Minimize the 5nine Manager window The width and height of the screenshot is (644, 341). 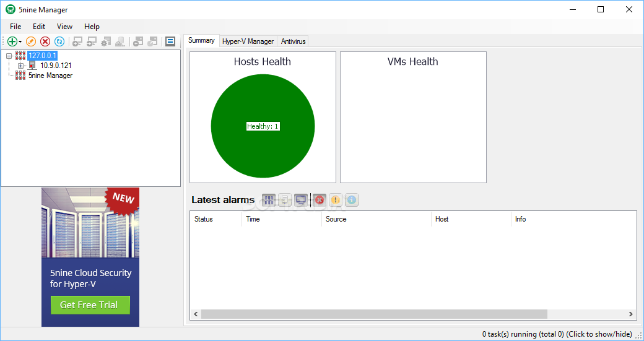click(x=572, y=9)
